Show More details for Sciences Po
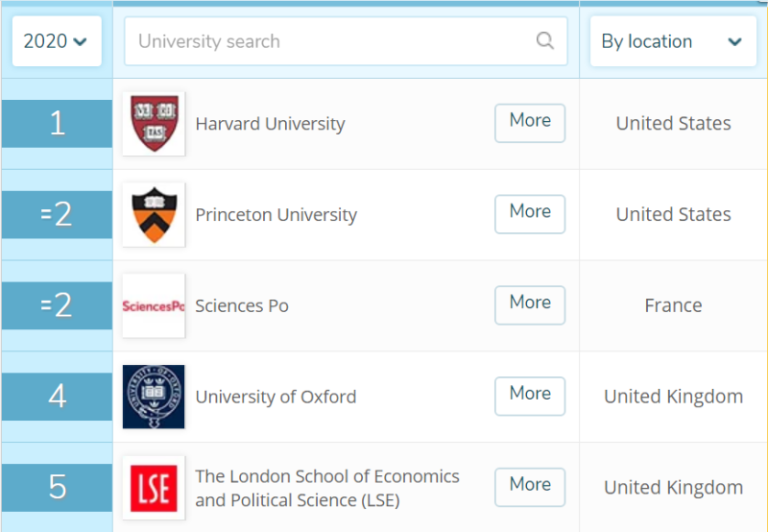This screenshot has width=768, height=532. coord(530,304)
